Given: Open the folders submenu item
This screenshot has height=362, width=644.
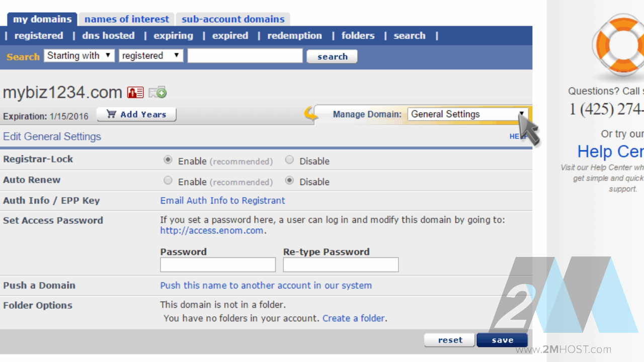Looking at the screenshot, I should tap(358, 36).
